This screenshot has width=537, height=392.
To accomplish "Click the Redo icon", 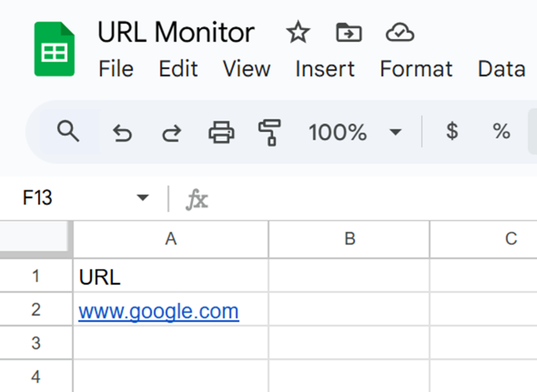I will (170, 132).
